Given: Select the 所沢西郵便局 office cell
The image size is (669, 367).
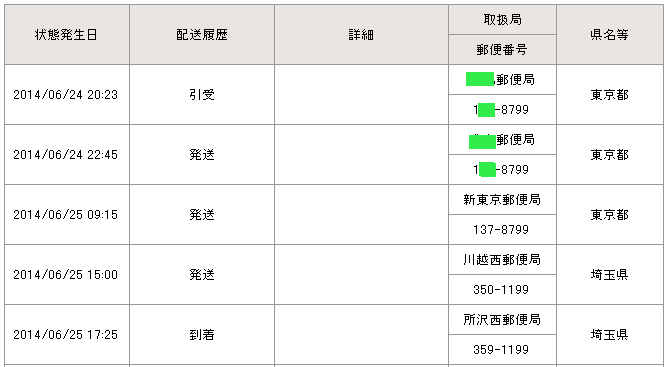Looking at the screenshot, I should click(x=502, y=320).
